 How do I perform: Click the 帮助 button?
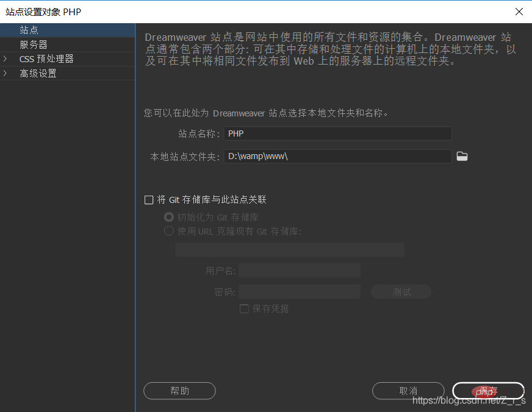coord(179,391)
